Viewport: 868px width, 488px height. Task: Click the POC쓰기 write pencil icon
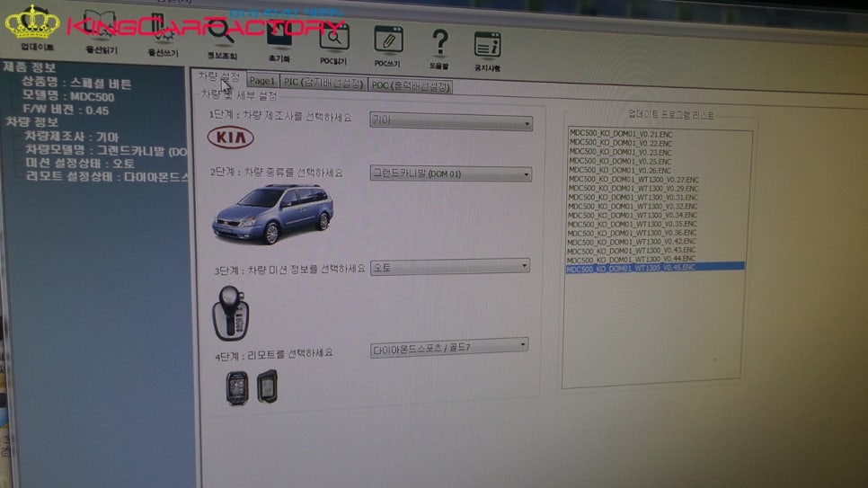pyautogui.click(x=387, y=46)
